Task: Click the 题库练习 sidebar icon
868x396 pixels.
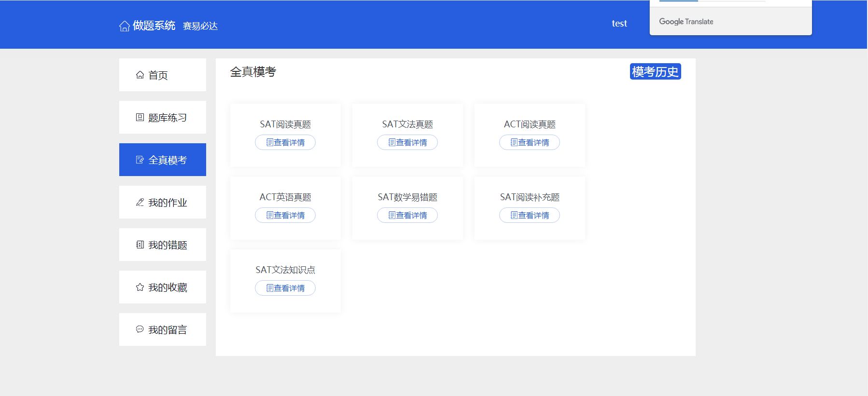Action: tap(140, 118)
